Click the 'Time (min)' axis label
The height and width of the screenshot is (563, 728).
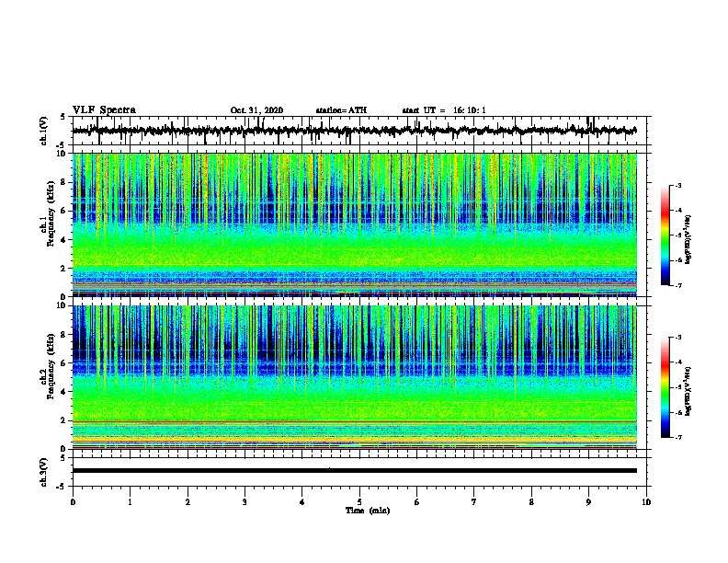click(x=368, y=511)
